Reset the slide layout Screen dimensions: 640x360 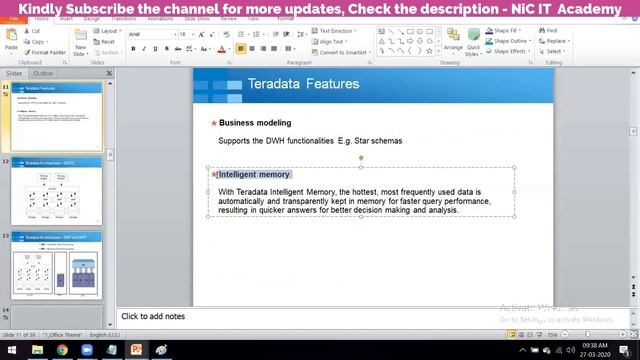point(104,42)
